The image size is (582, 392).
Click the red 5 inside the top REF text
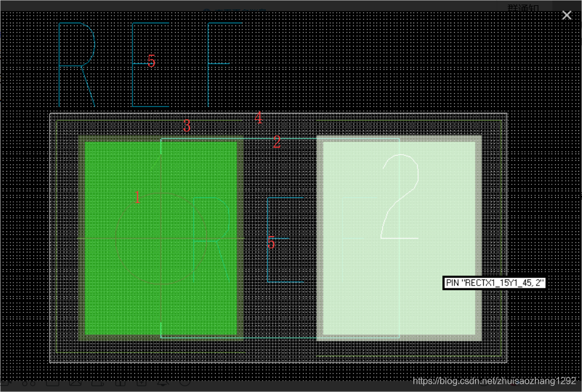(151, 61)
